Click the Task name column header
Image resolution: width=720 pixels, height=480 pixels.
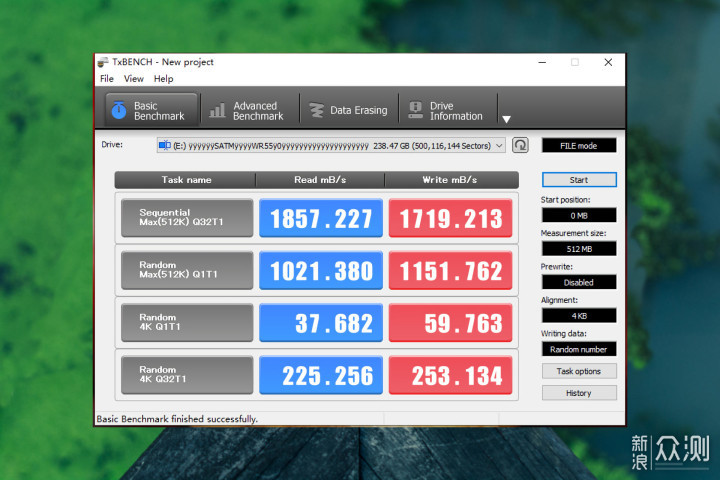point(186,180)
